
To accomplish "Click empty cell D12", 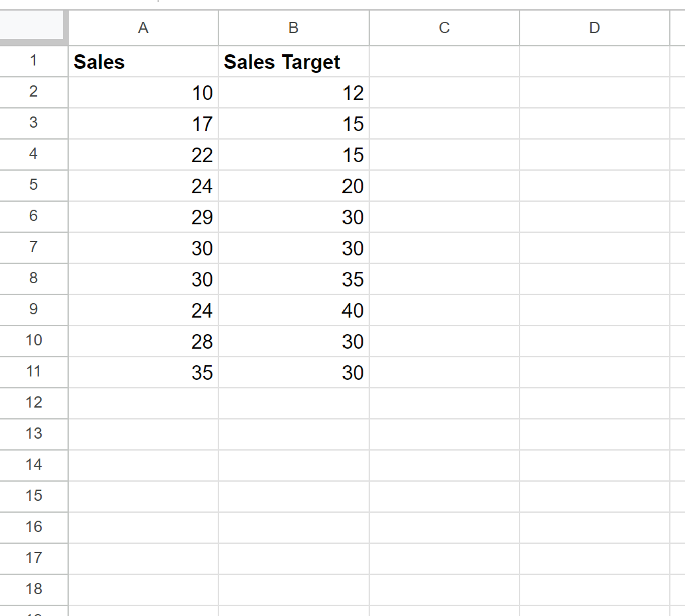I will 594,403.
